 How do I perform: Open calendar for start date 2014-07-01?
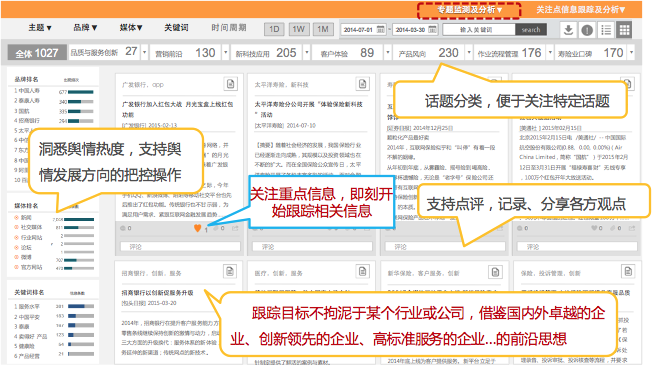point(380,30)
